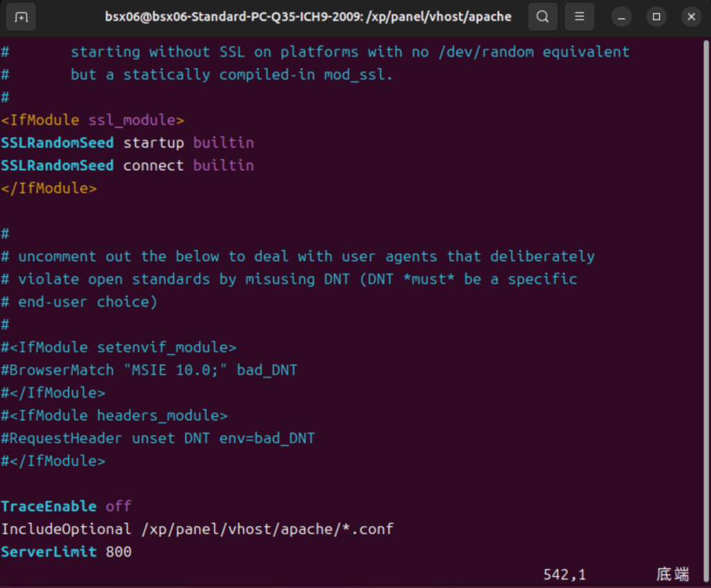711x588 pixels.
Task: Place cursor on ServerLimit 800 line
Action: coord(66,552)
